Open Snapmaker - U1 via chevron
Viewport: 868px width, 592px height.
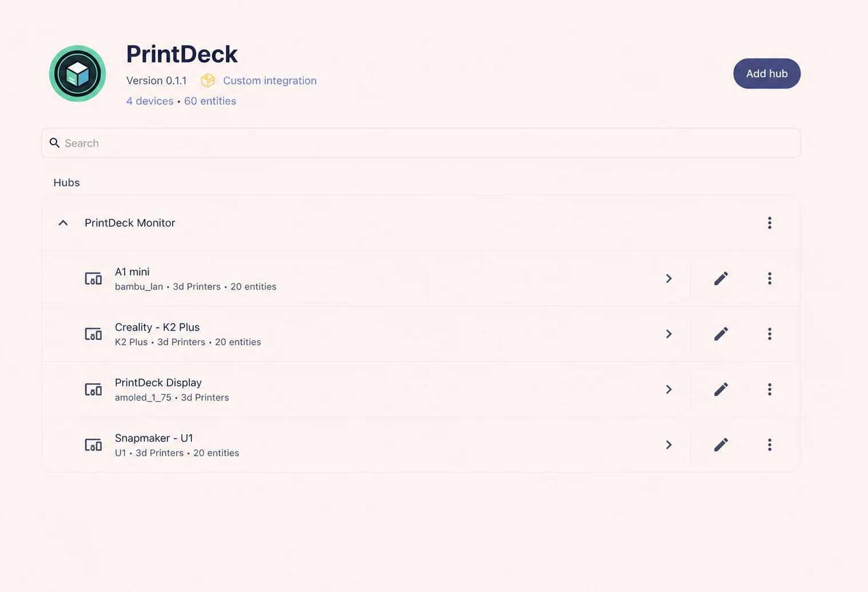coord(669,445)
